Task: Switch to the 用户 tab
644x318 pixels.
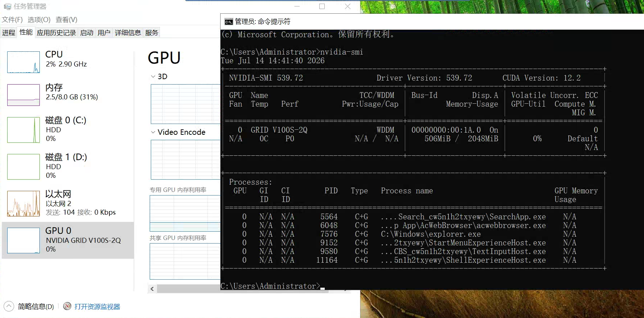Action: click(x=104, y=33)
